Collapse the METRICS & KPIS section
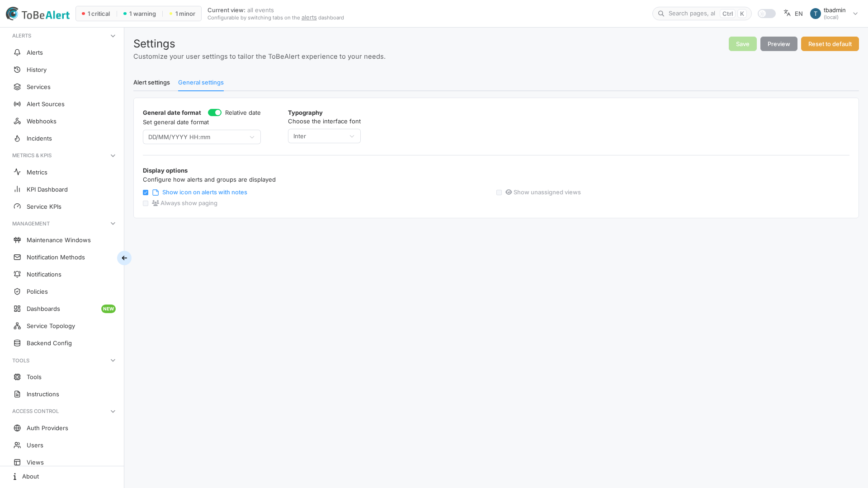The height and width of the screenshot is (488, 868). [113, 155]
